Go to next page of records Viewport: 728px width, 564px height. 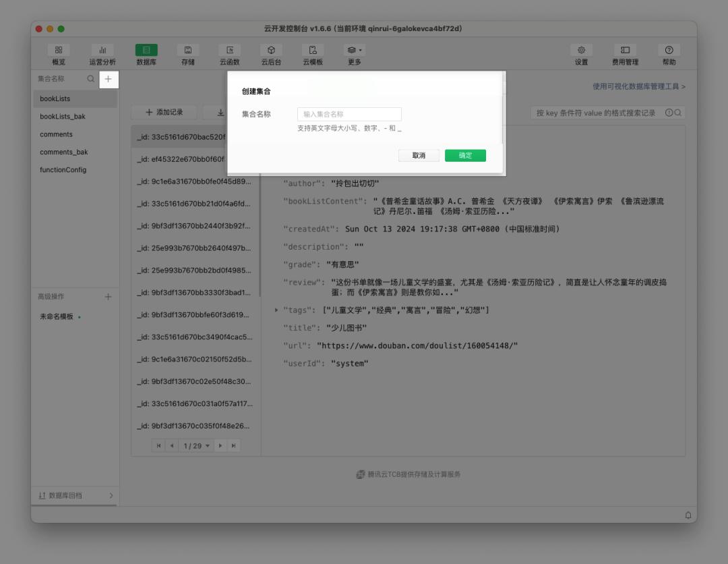click(x=220, y=445)
